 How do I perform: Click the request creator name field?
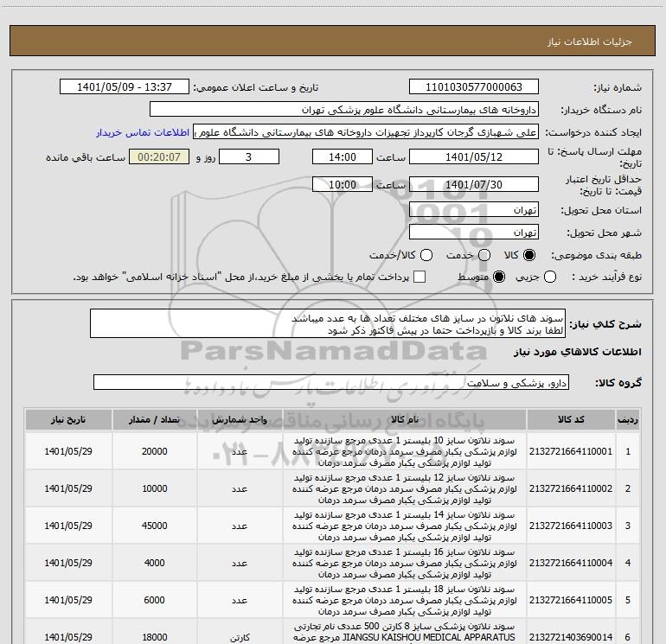(366, 132)
